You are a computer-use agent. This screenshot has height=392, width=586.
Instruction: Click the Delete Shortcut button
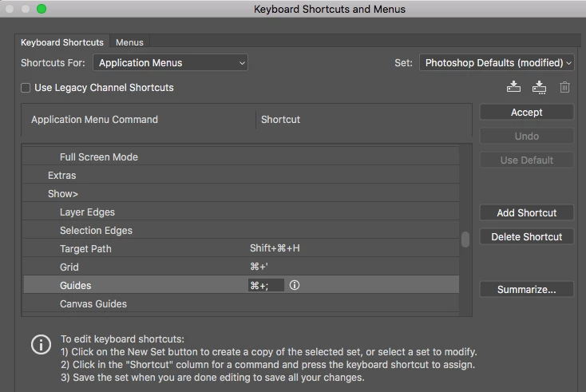(527, 236)
